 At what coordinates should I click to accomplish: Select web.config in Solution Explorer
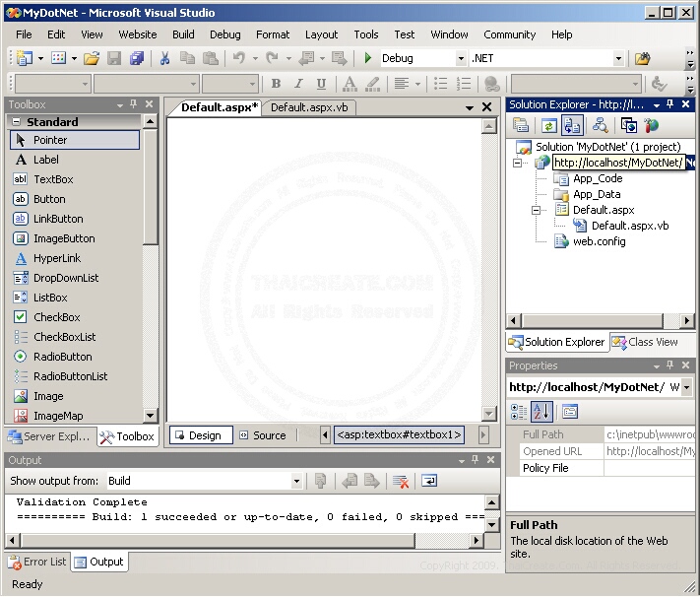599,241
